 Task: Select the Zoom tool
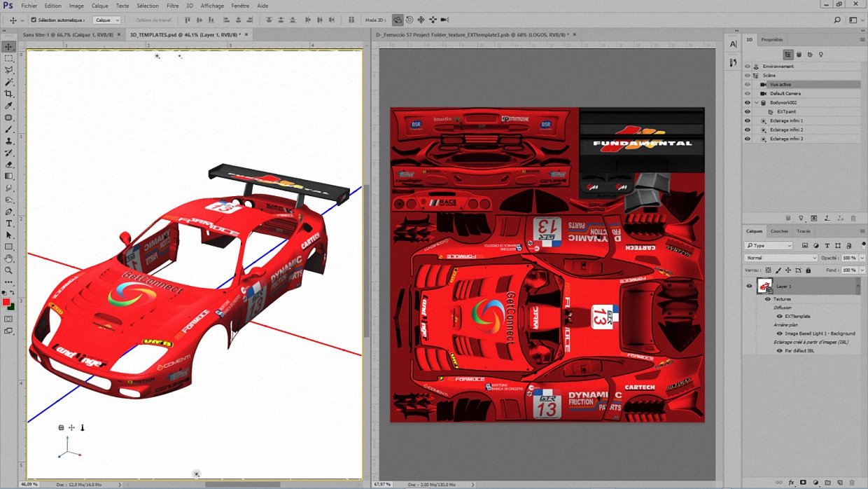(9, 270)
